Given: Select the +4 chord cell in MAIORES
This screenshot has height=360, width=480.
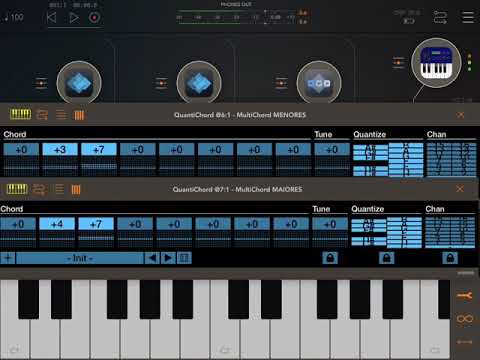Looking at the screenshot, I should pos(57,224).
